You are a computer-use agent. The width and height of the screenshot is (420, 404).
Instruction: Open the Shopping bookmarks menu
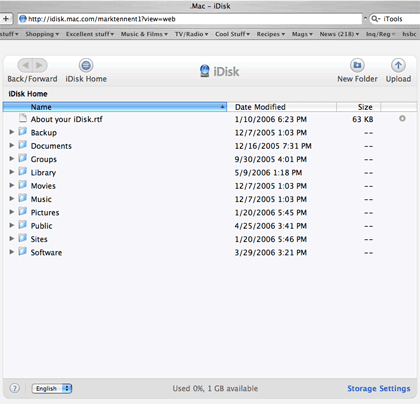point(42,34)
